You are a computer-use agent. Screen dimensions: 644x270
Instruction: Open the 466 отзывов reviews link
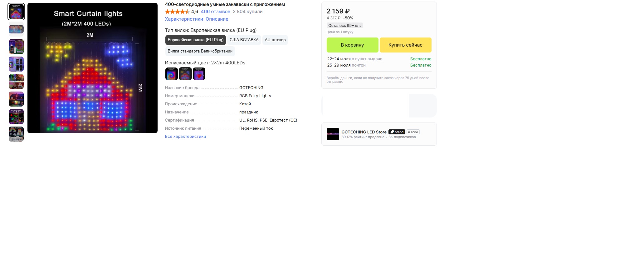(215, 12)
